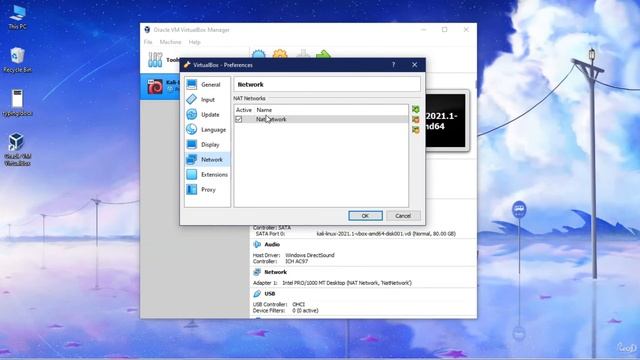Click the Proxy category icon
This screenshot has height=360, width=640.
(191, 189)
